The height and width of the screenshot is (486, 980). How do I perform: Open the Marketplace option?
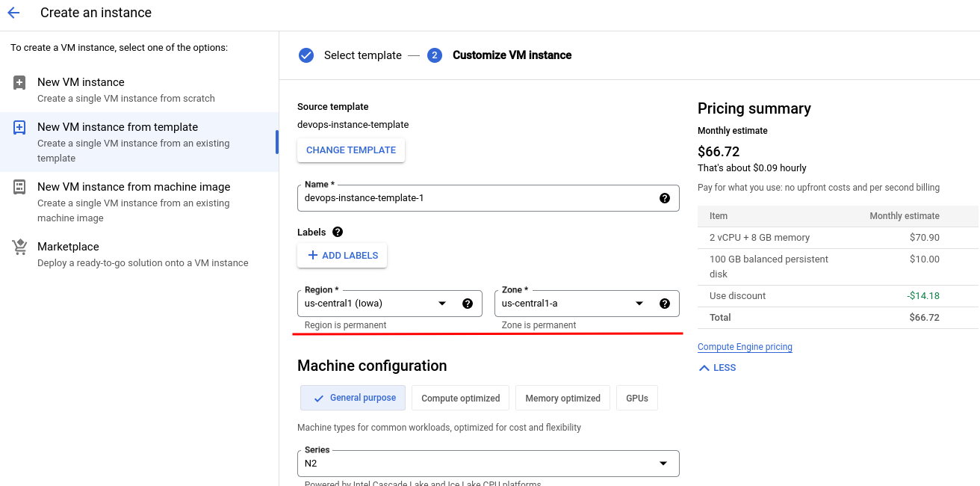click(139, 254)
